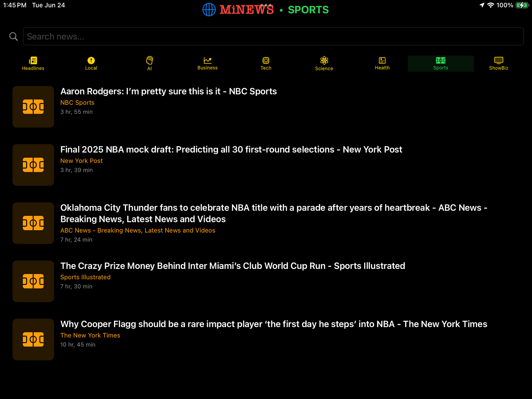Click The New York Times source label
This screenshot has height=399, width=532.
pyautogui.click(x=90, y=335)
